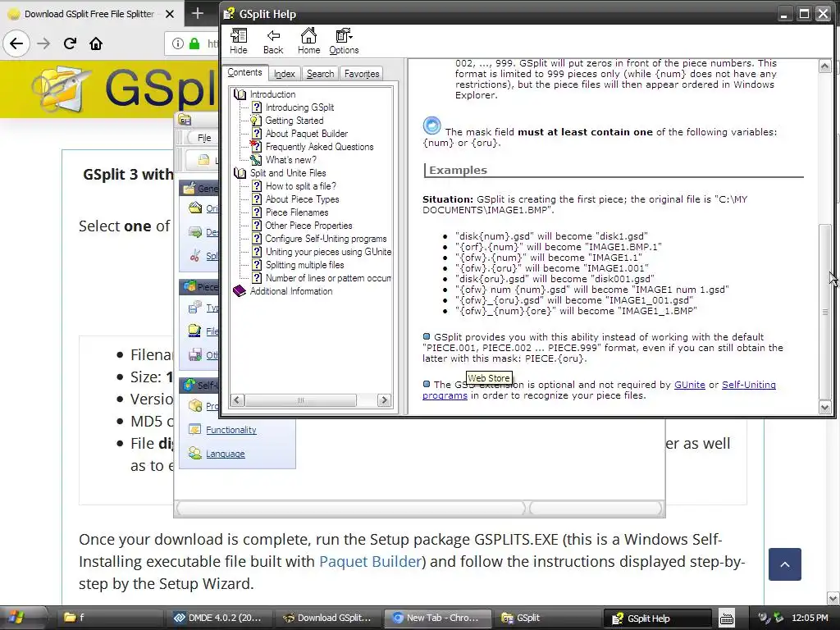The image size is (840, 630).
Task: Click the site info icon in address bar
Action: (178, 43)
